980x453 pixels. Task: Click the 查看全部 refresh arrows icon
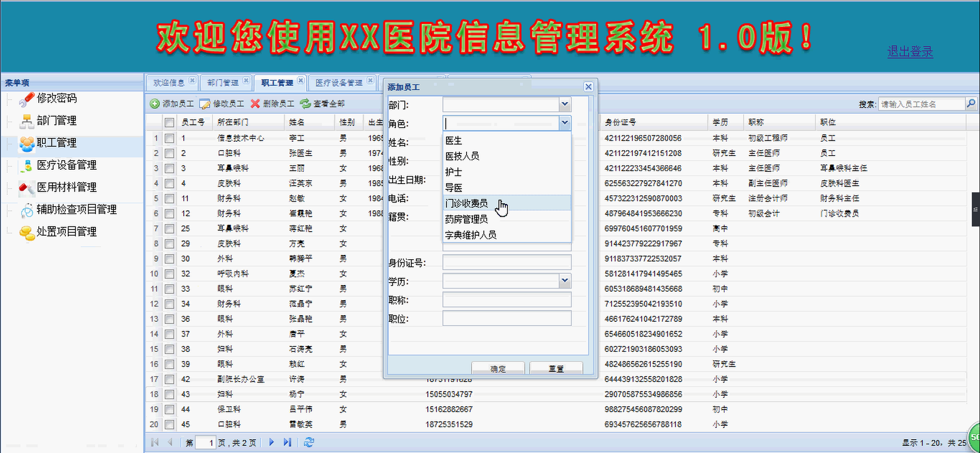pos(305,104)
